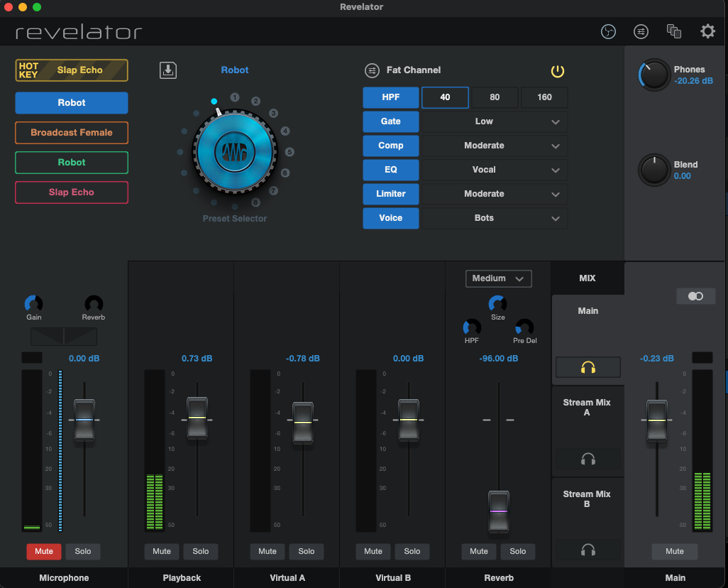Solo the Virtual A channel

click(x=307, y=551)
